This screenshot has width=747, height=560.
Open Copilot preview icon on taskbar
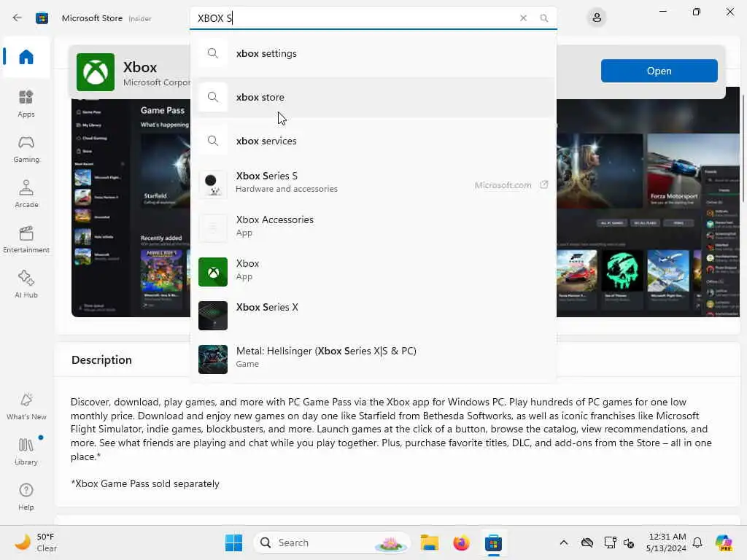[x=724, y=542]
